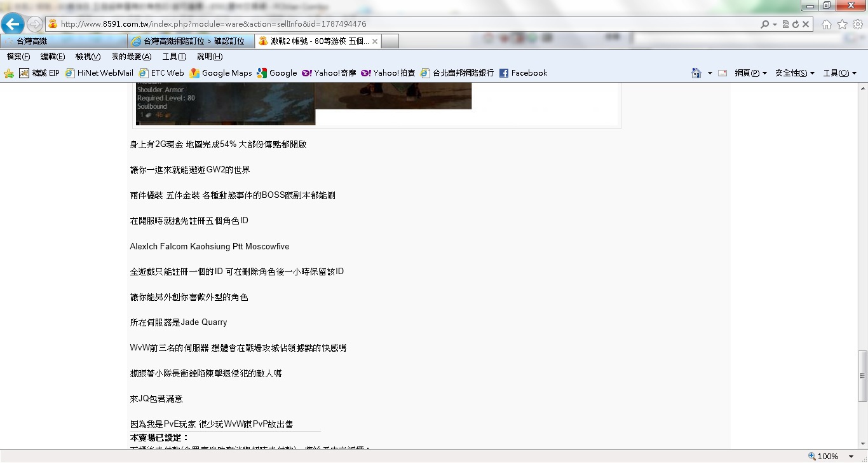This screenshot has height=463, width=868.
Task: Click the zoom magnifier icon in status bar
Action: (811, 456)
